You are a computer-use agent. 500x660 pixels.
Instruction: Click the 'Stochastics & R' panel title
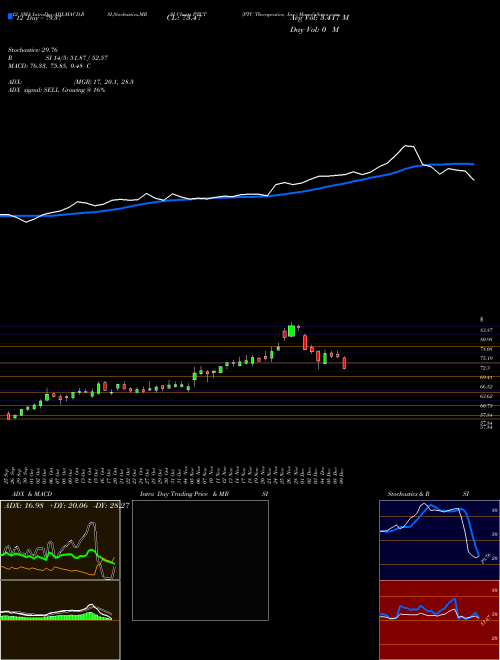point(409,494)
